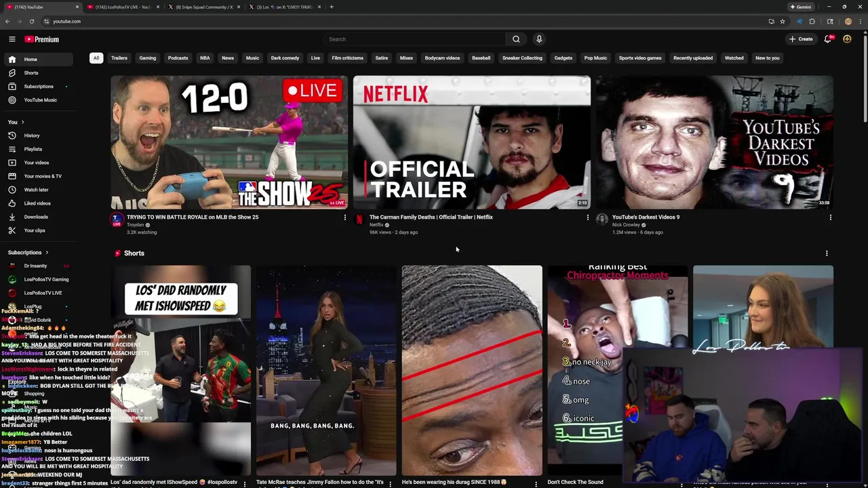Bookmark this page with star icon
Screen dimensions: 868x488
[x=782, y=21]
